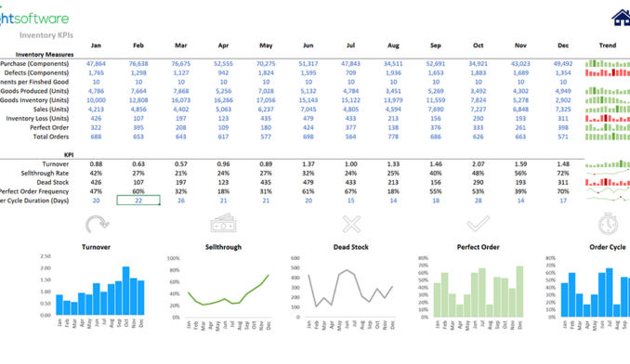Select May Goods Inventory value 17,056

coord(266,100)
